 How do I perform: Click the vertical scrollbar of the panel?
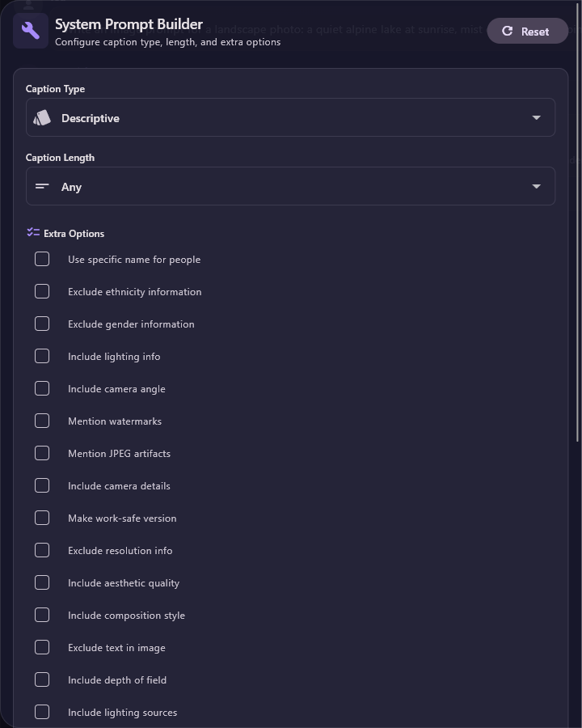(578, 222)
